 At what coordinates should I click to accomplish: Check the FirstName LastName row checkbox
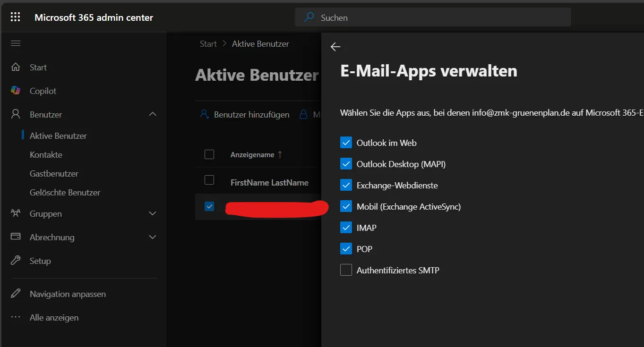coord(209,180)
